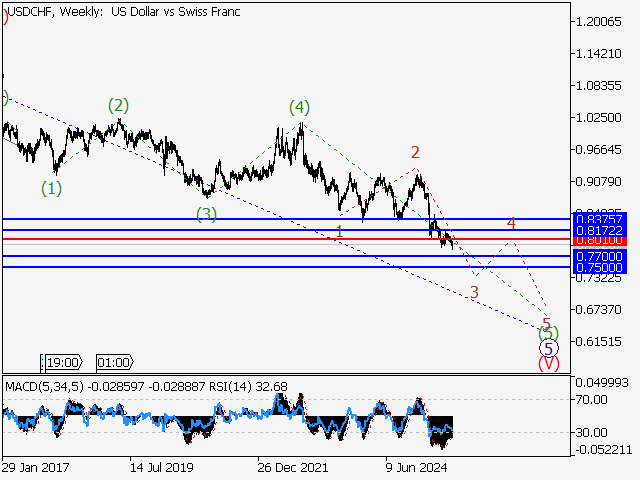Click the 01:00 time marker
The image size is (640, 480).
click(x=113, y=363)
